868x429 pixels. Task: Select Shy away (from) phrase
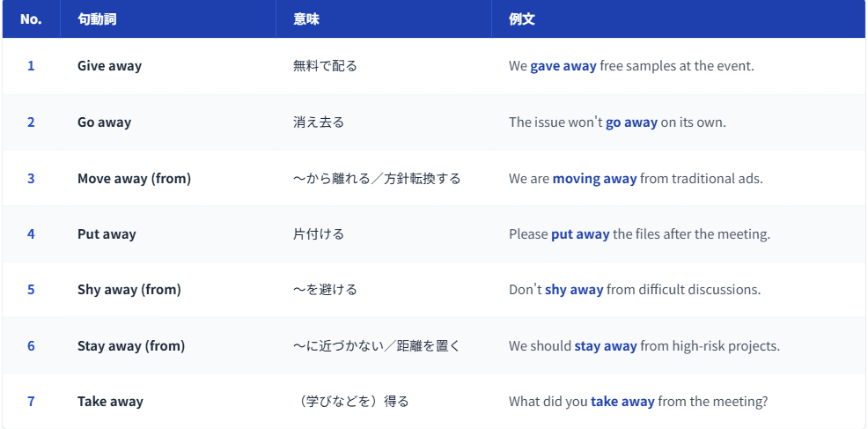129,290
